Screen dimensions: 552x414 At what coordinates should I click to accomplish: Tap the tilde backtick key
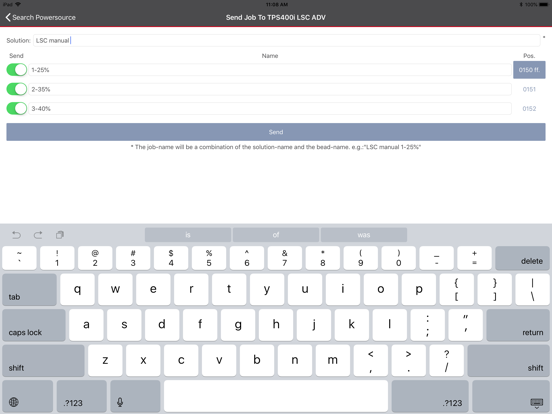coord(19,258)
